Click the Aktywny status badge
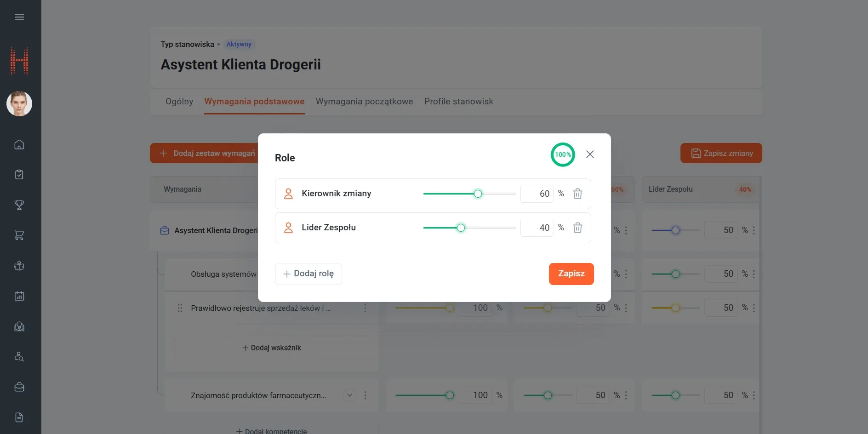 click(239, 45)
